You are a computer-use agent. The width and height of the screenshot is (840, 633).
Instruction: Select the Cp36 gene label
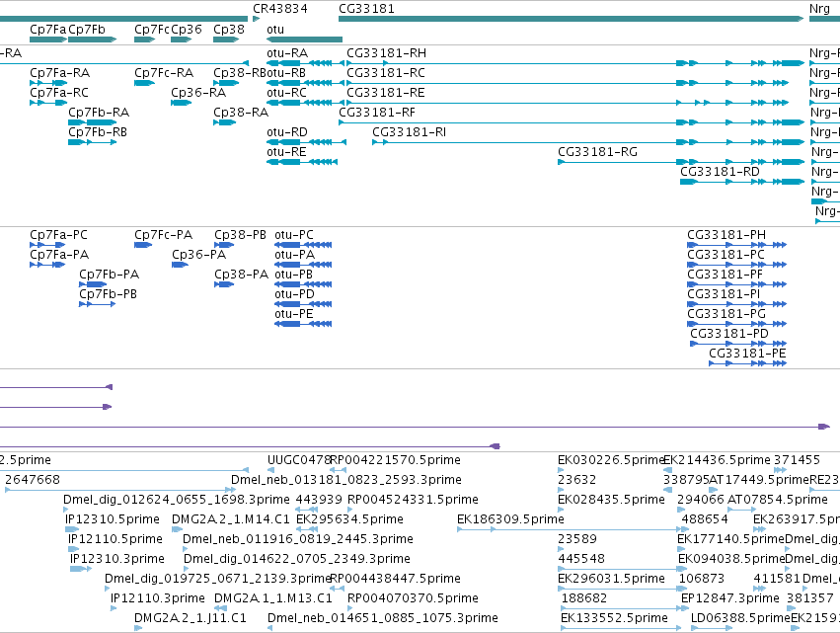pos(187,30)
